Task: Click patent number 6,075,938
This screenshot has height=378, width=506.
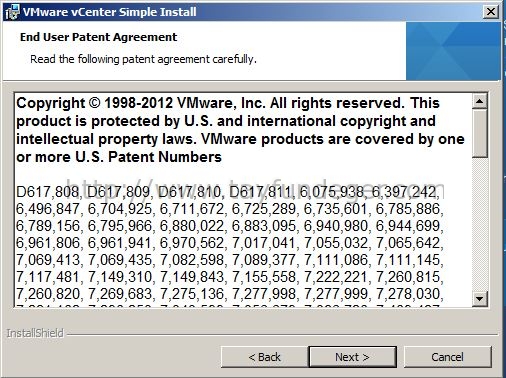Action: (x=332, y=192)
